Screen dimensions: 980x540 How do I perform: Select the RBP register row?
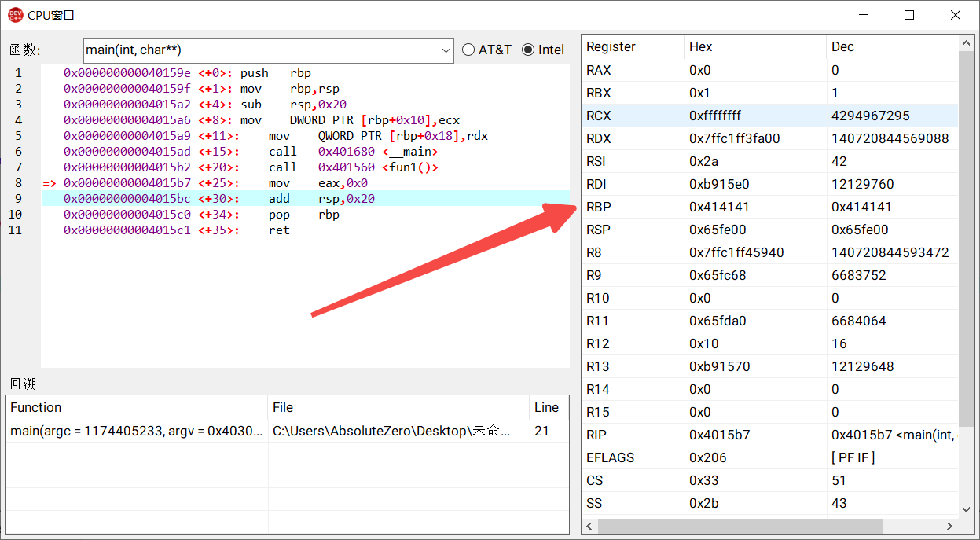point(770,207)
